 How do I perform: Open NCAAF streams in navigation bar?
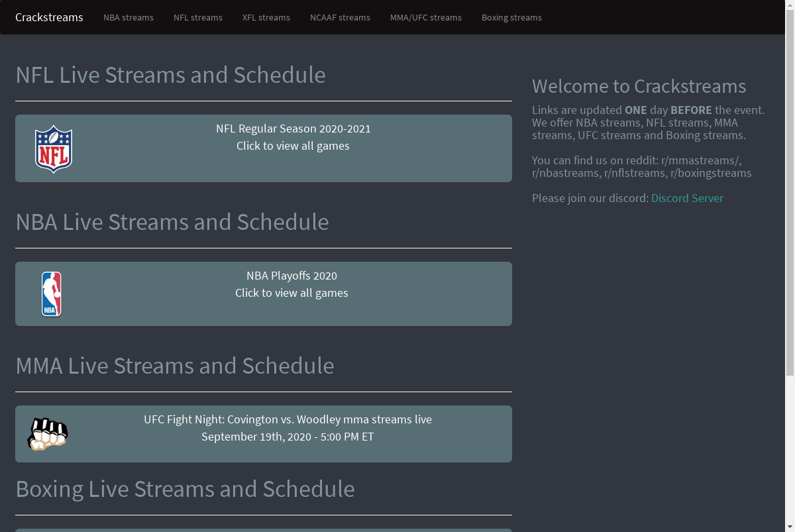[340, 18]
